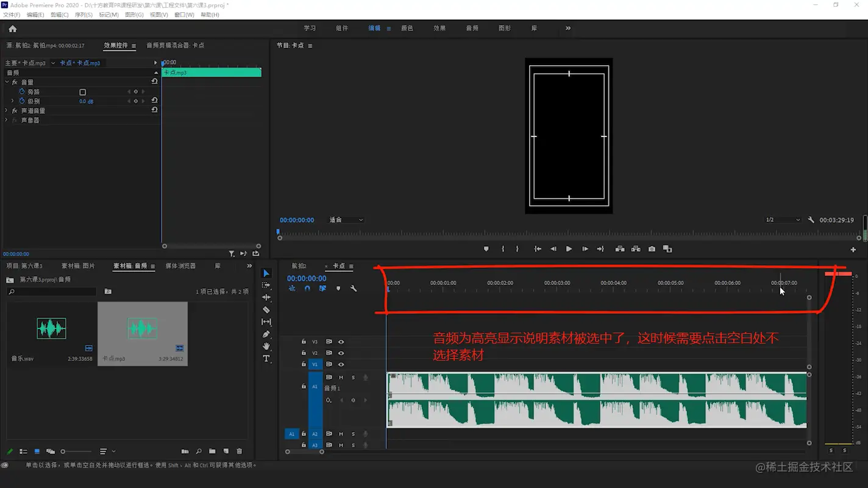Enable the 旁路 bypass checkbox
The image size is (868, 488).
(83, 92)
